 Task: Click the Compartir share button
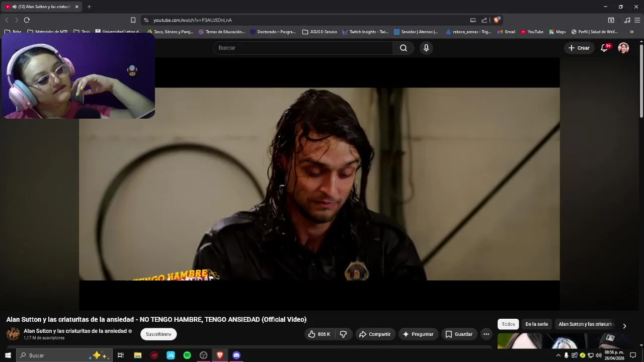point(375,334)
